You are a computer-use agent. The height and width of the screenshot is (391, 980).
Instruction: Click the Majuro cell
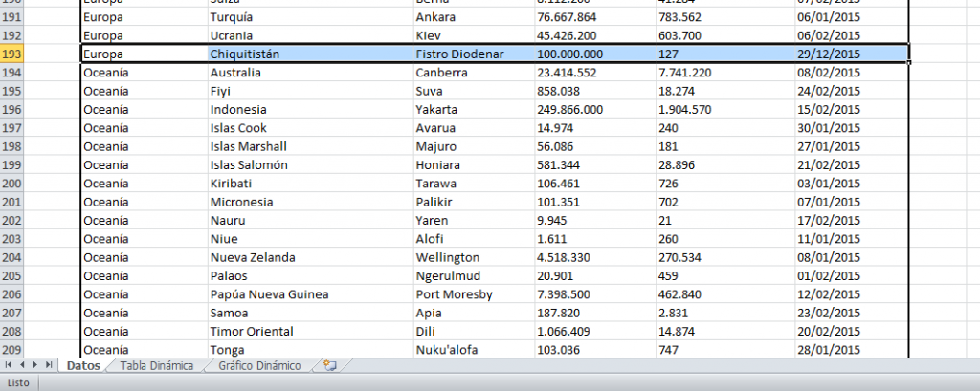coord(474,147)
